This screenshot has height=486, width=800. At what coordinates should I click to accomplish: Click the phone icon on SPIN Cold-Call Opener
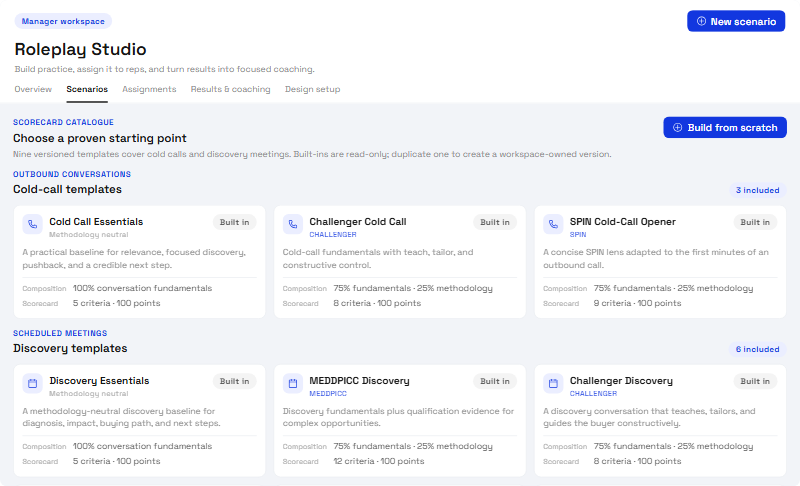tap(553, 224)
